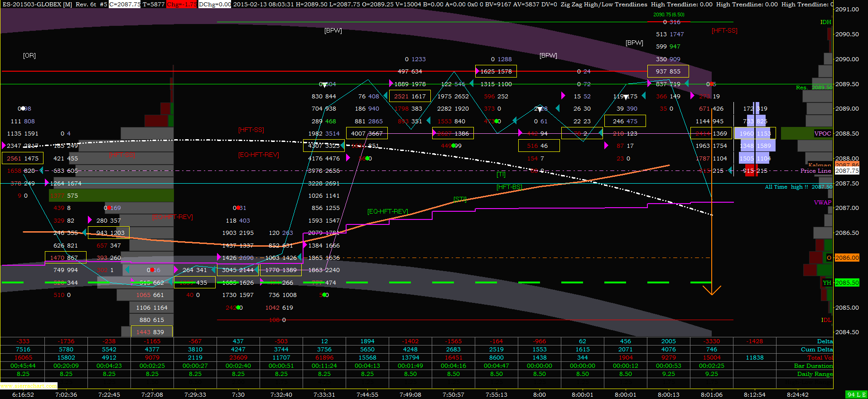Click the 7516 Cum Delta cell
This screenshot has height=399, width=868.
click(23, 349)
